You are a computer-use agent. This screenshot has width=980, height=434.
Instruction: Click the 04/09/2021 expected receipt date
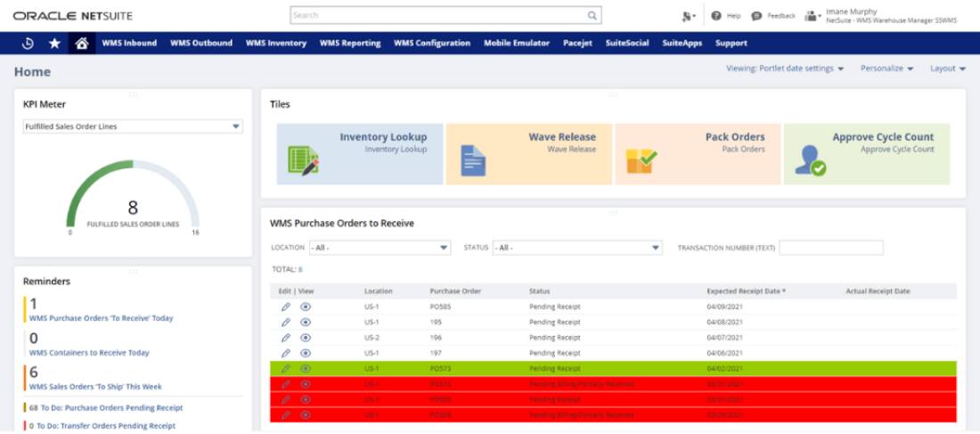click(725, 307)
